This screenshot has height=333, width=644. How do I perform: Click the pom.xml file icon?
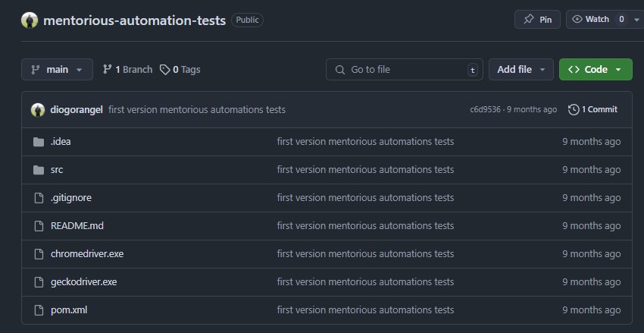[x=39, y=310]
